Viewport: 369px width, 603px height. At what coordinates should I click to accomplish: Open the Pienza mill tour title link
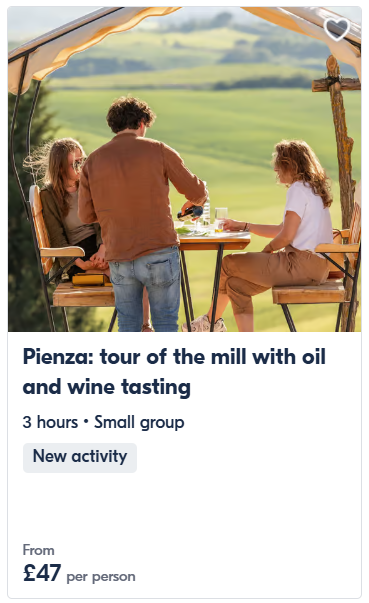pos(174,372)
